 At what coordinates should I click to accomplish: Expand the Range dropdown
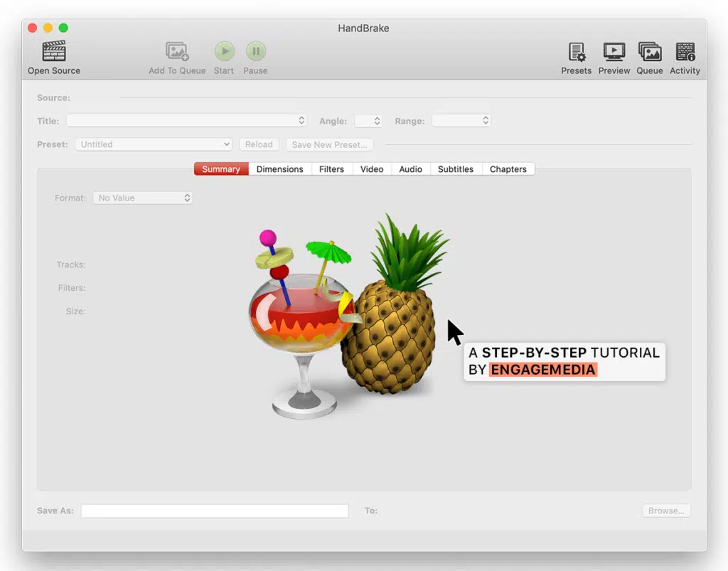[x=461, y=121]
